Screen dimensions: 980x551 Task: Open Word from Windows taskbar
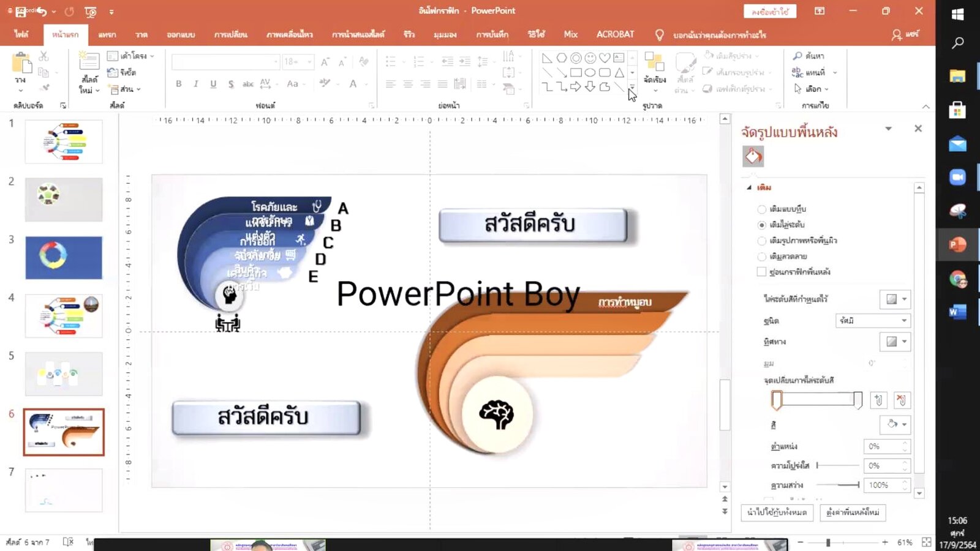pyautogui.click(x=957, y=312)
